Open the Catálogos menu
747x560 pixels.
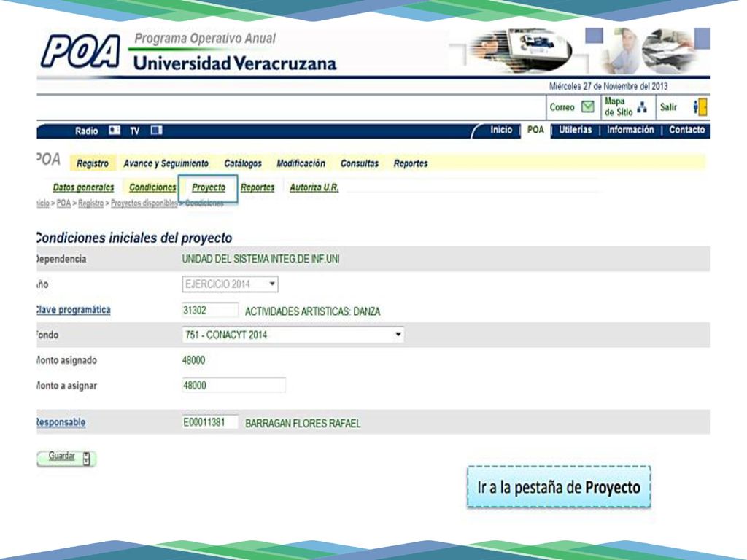242,163
